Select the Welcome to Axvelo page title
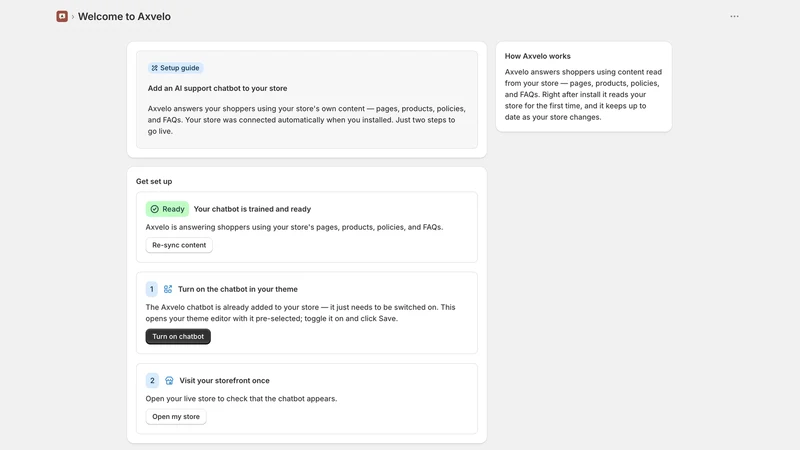This screenshot has height=450, width=800. [x=124, y=16]
